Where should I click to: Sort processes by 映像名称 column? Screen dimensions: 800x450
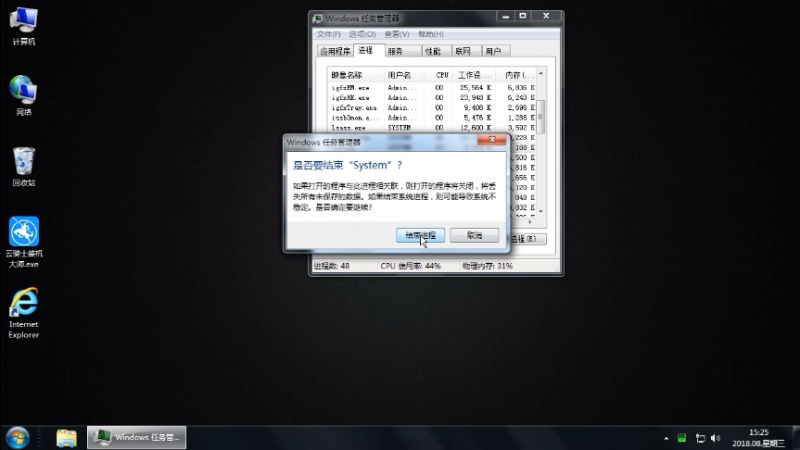pyautogui.click(x=356, y=75)
